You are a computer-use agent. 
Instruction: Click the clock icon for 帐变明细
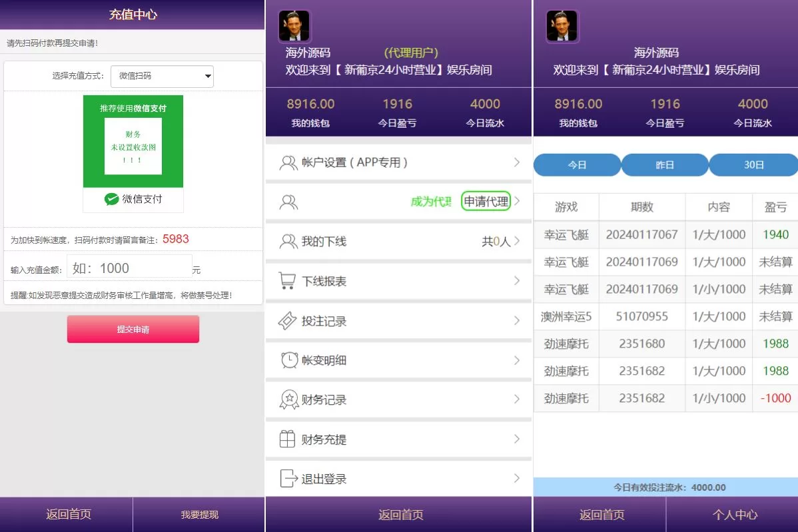tap(289, 360)
